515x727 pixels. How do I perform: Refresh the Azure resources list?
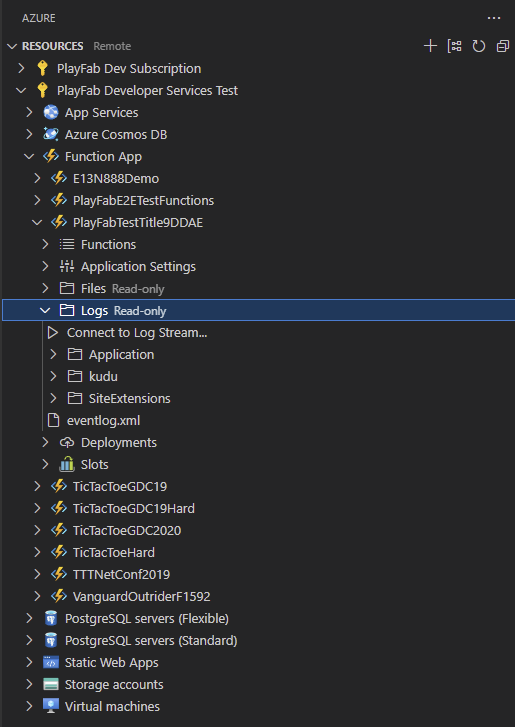coord(478,46)
